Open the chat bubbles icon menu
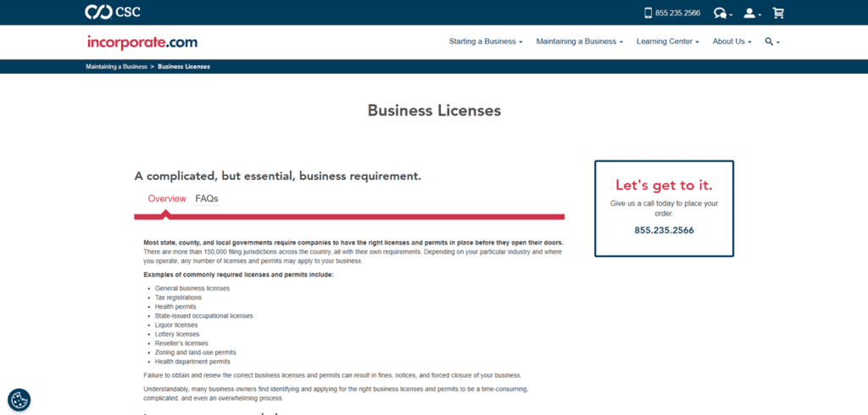868x415 pixels. 723,14
